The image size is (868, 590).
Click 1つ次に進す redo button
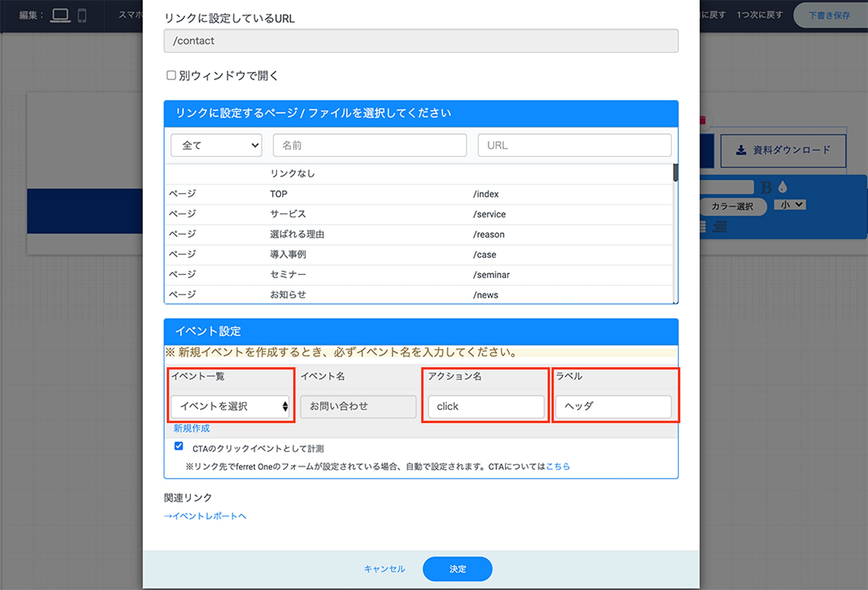[759, 15]
